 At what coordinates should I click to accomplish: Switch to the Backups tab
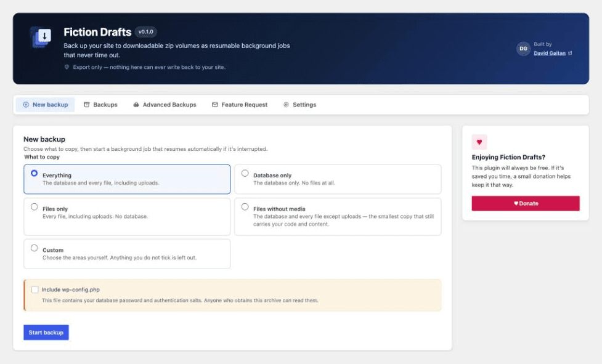coord(100,105)
